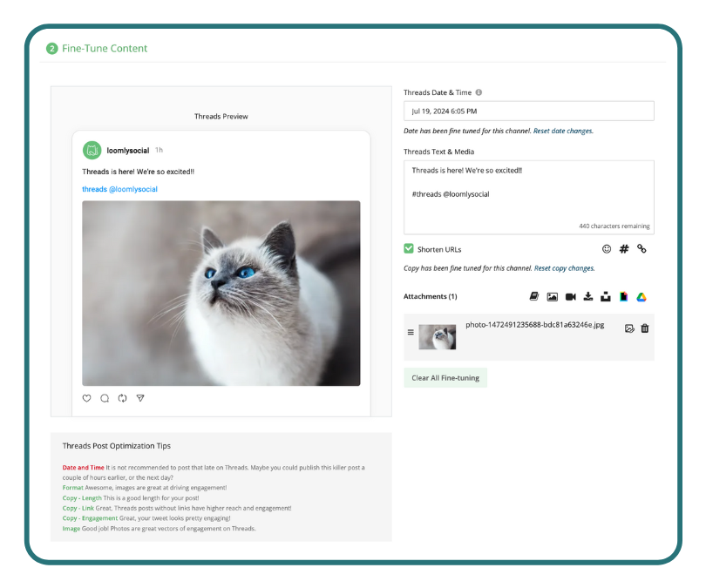Delete the attached photo with trash icon
Image resolution: width=706 pixels, height=588 pixels.
[645, 328]
